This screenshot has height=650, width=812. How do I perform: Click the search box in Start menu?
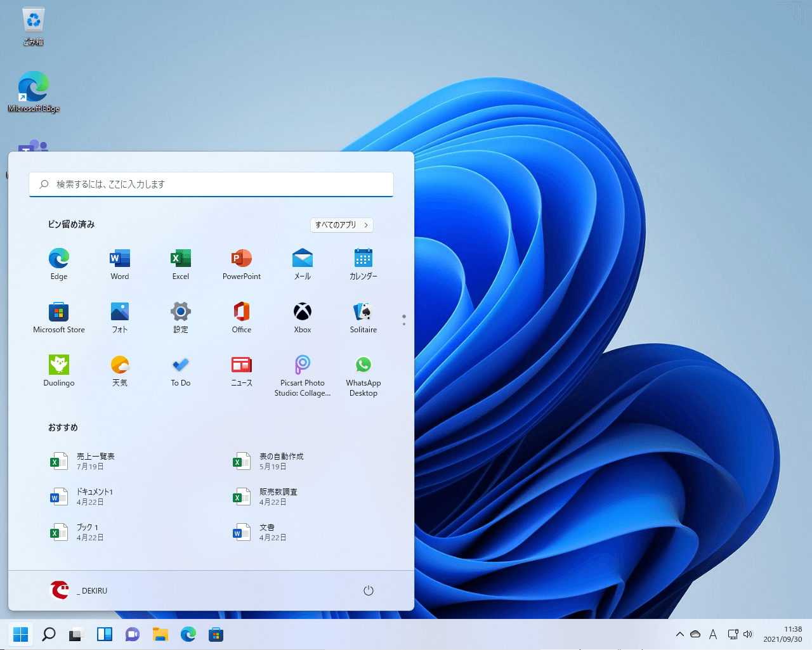(211, 185)
